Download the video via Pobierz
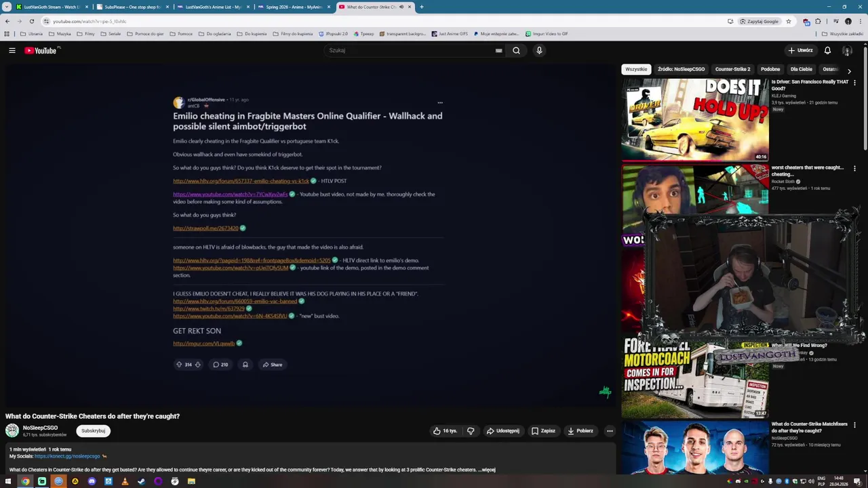The image size is (868, 488). pyautogui.click(x=580, y=430)
